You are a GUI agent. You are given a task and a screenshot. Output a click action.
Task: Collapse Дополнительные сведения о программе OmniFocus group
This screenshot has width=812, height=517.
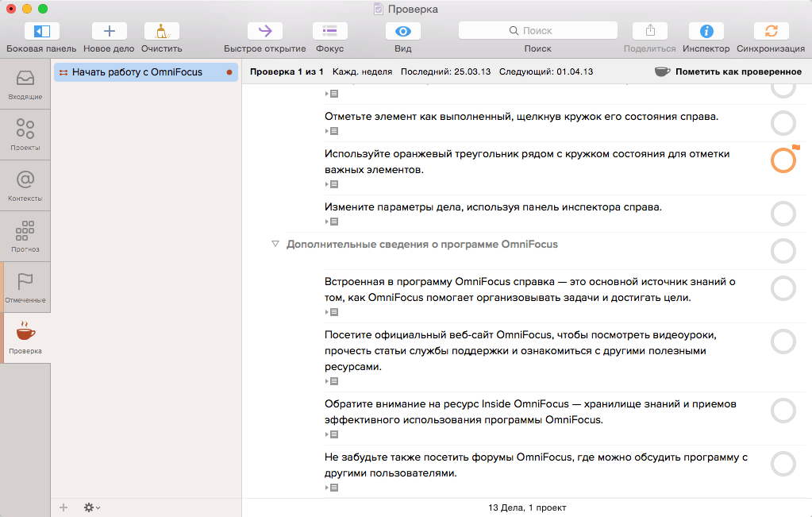(275, 244)
